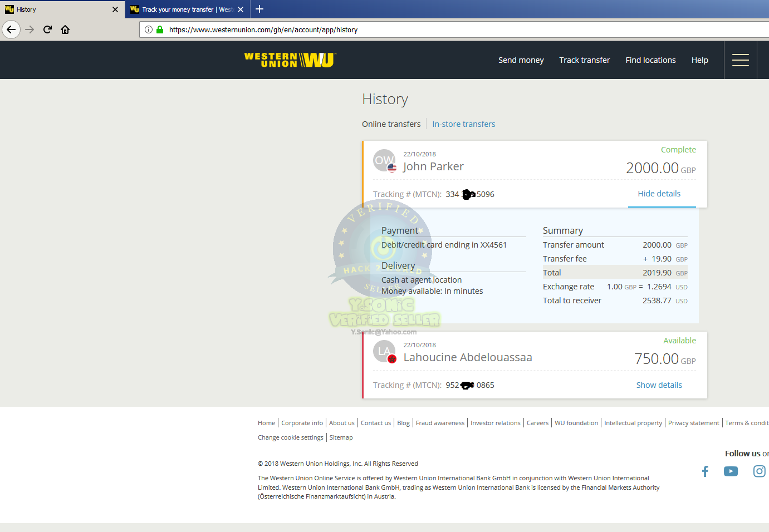This screenshot has width=769, height=532.
Task: Click the browser address bar URL
Action: (x=263, y=30)
